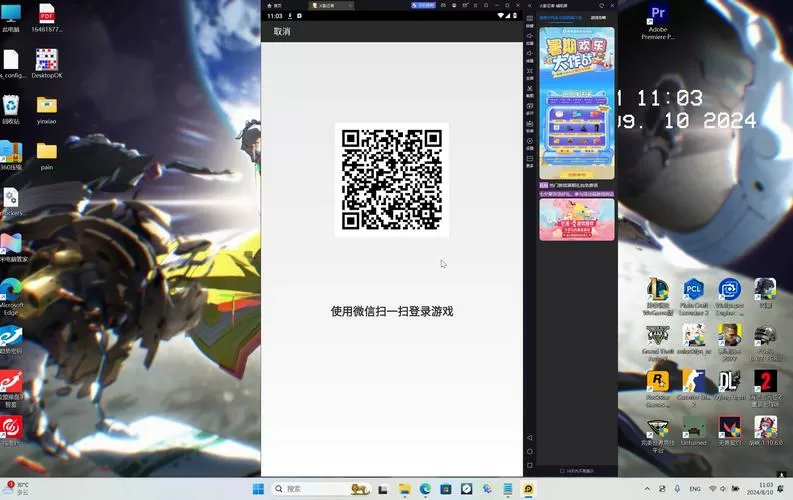793x500 pixels.
Task: Open the This PC desktop icon
Action: click(x=11, y=18)
